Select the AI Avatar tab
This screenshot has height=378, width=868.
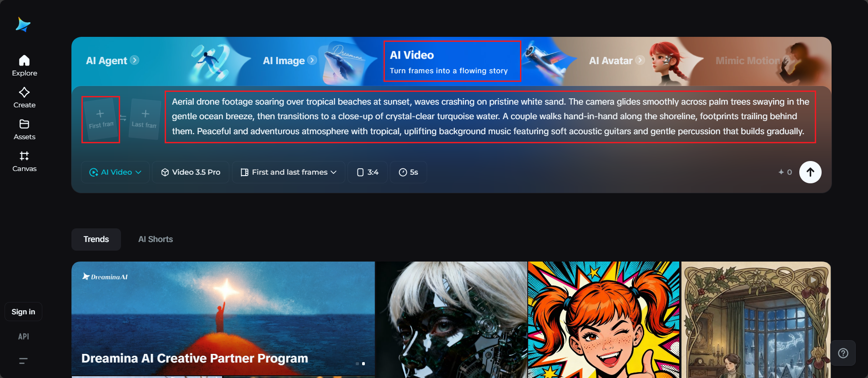[617, 60]
